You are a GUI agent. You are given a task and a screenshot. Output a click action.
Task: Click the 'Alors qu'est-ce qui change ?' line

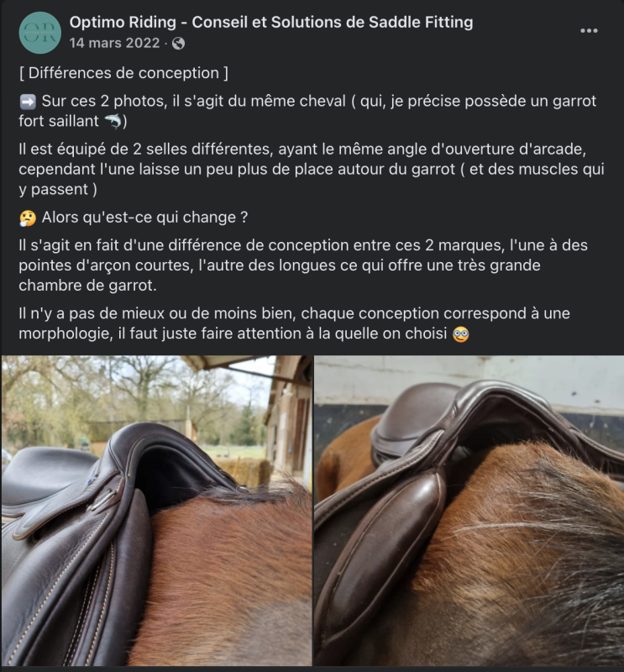(144, 218)
